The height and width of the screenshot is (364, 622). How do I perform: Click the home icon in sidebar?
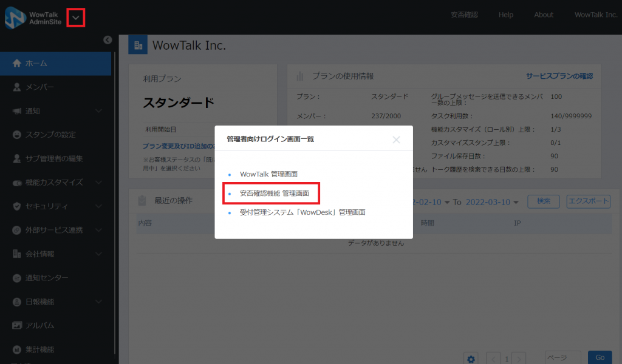point(16,63)
